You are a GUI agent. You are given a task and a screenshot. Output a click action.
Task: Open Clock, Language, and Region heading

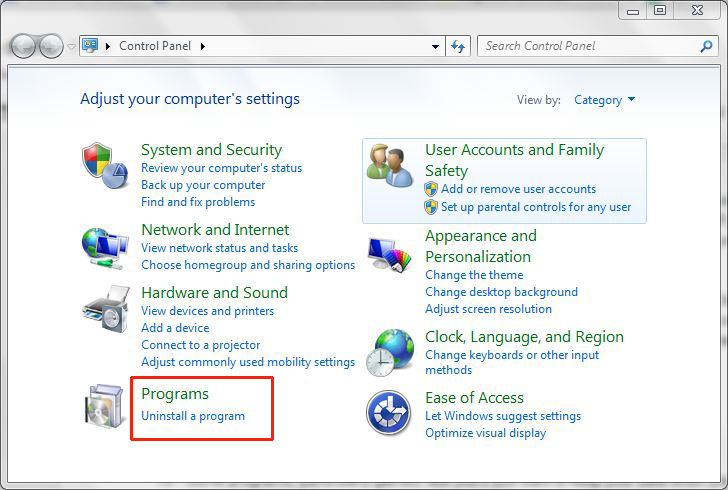point(524,337)
